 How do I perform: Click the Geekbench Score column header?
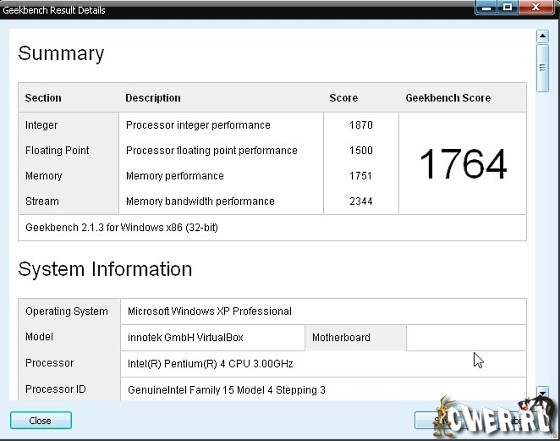448,98
